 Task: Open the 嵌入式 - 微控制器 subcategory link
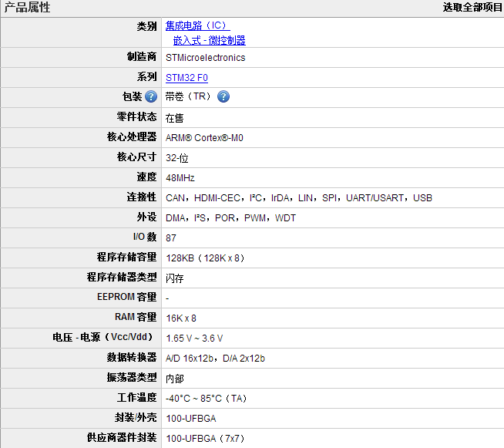210,40
